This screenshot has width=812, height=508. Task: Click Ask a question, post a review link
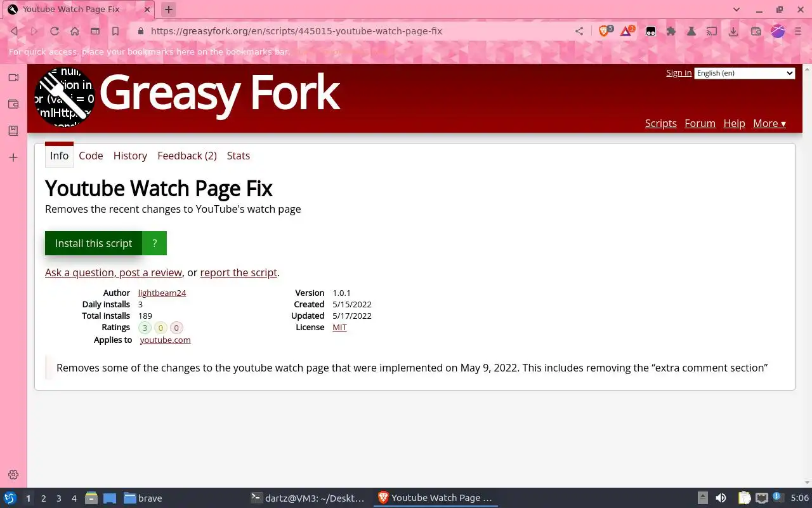[x=114, y=272]
